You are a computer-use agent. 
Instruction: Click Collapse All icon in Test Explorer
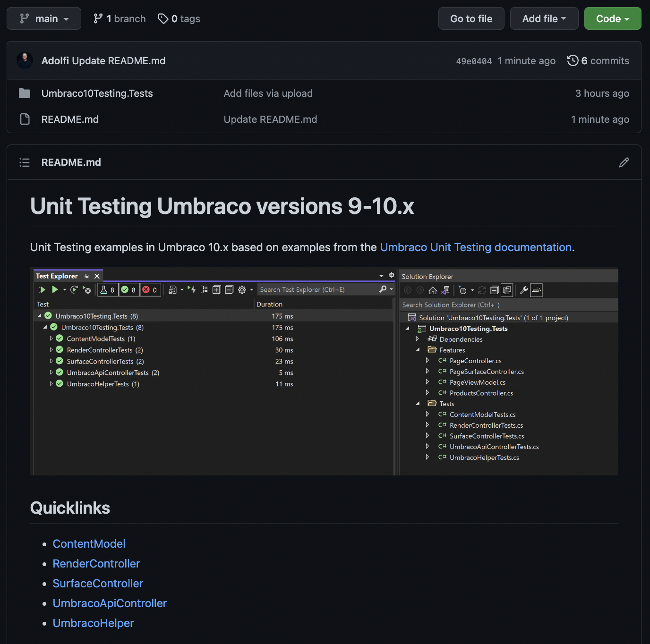[229, 289]
